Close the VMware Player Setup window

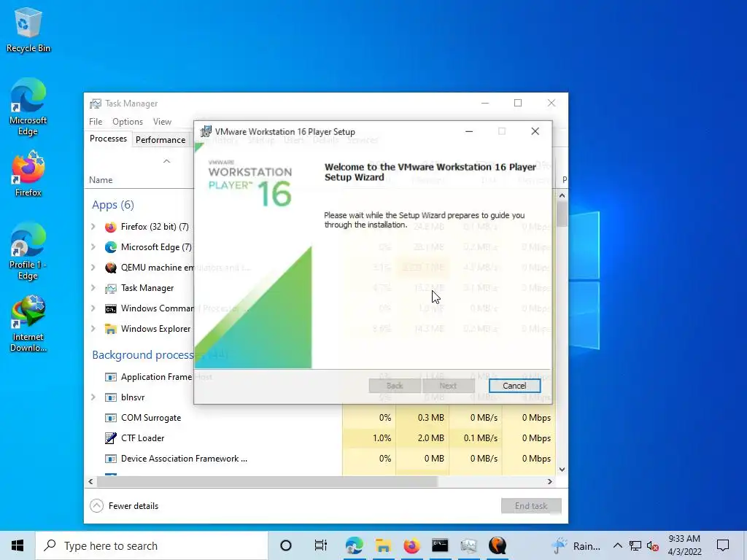535,131
